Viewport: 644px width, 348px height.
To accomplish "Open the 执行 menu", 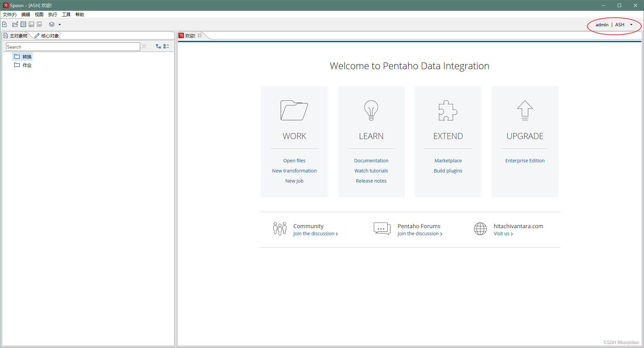I will [x=53, y=15].
